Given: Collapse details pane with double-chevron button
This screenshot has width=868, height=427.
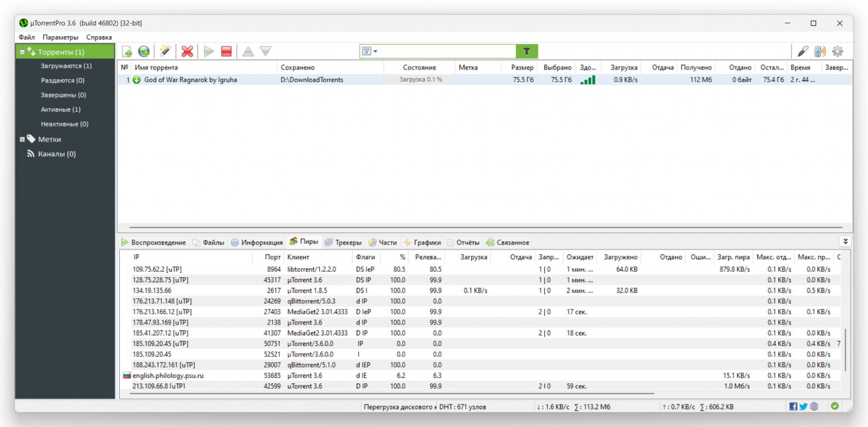Looking at the screenshot, I should pyautogui.click(x=845, y=242).
